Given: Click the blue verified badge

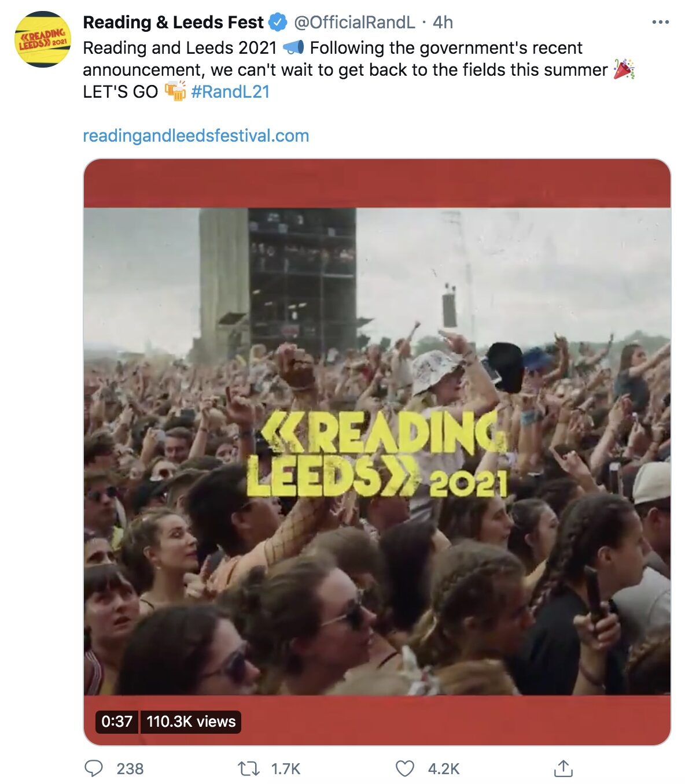Looking at the screenshot, I should pyautogui.click(x=278, y=22).
